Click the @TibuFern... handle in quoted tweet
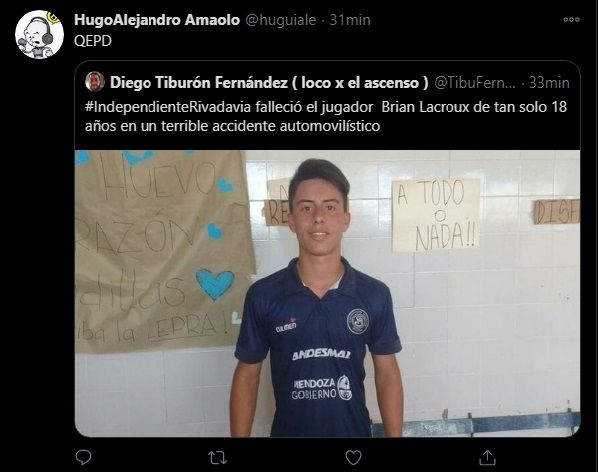 pos(475,83)
